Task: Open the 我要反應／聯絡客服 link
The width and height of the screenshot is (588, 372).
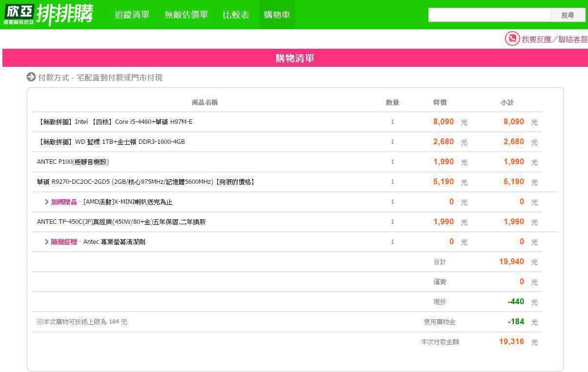Action: coord(554,39)
